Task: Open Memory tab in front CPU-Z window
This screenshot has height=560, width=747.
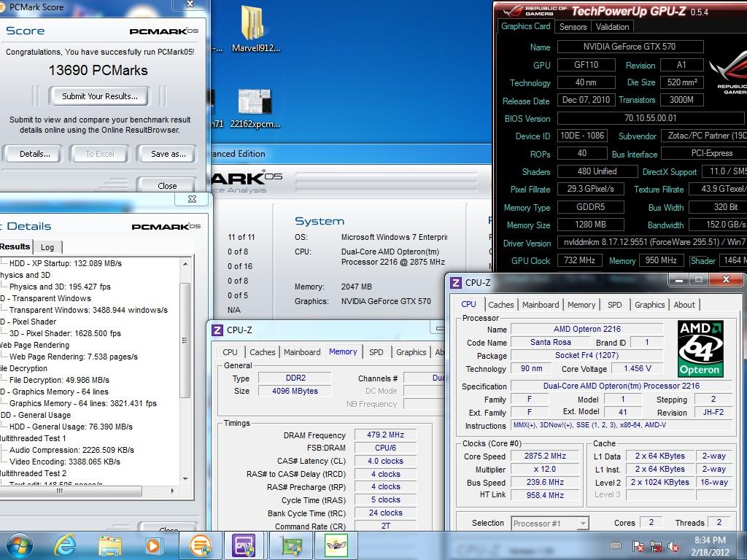Action: (x=581, y=305)
